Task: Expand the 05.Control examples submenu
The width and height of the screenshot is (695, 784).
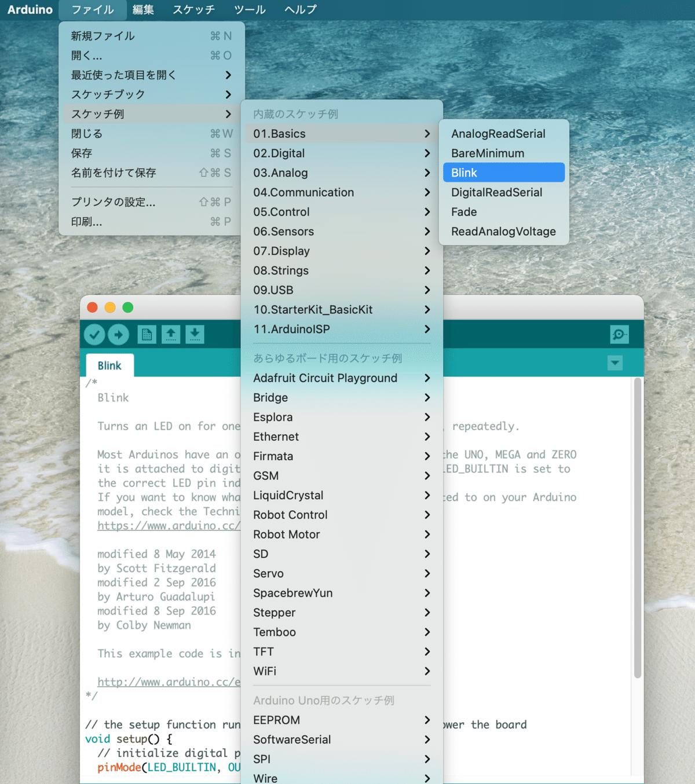Action: pyautogui.click(x=342, y=212)
